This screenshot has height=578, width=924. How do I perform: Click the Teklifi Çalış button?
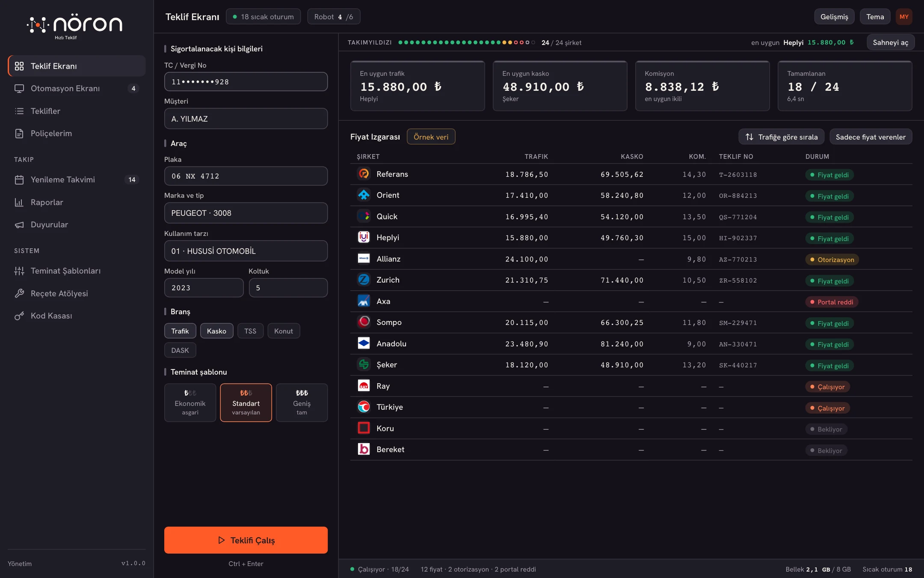(246, 540)
